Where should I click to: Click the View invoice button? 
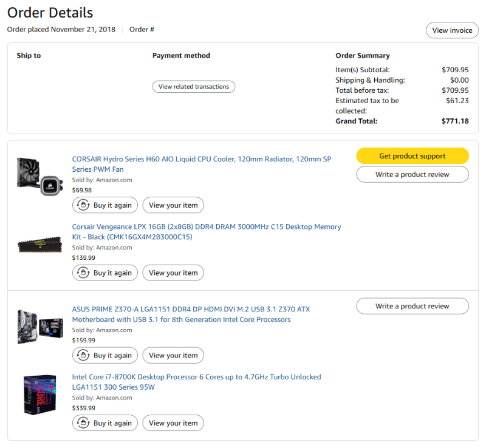click(452, 30)
